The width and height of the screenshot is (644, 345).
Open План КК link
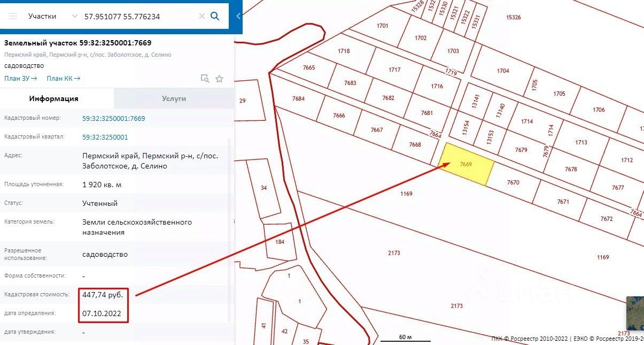tap(63, 79)
